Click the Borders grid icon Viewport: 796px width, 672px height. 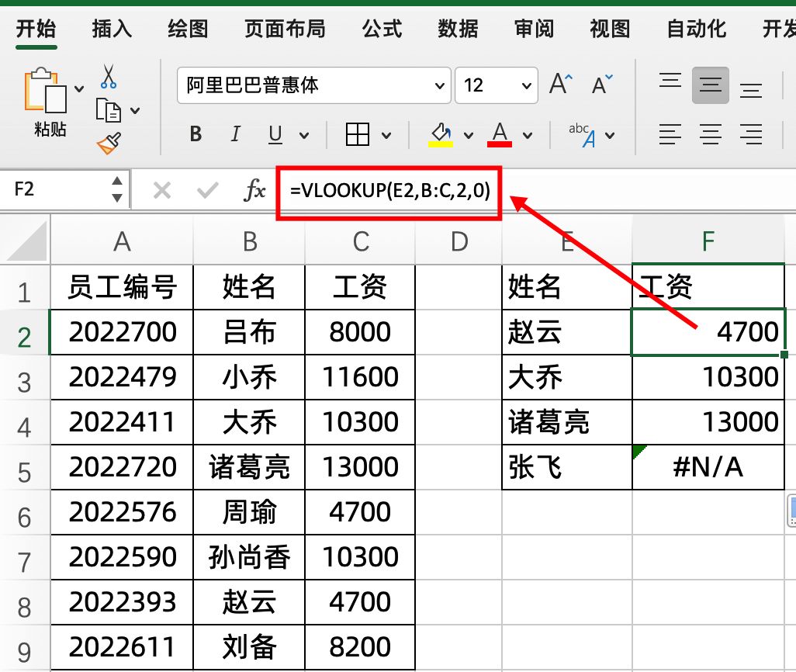click(358, 134)
